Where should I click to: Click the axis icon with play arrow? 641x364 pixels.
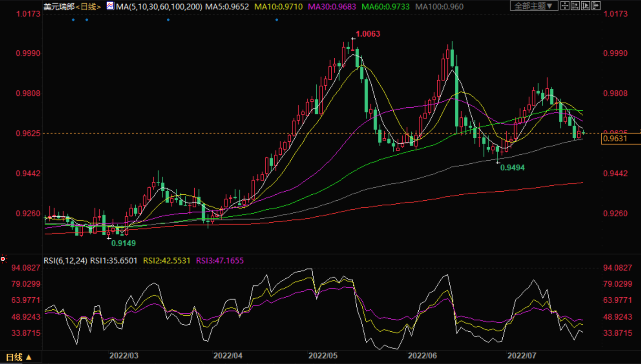click(x=585, y=6)
